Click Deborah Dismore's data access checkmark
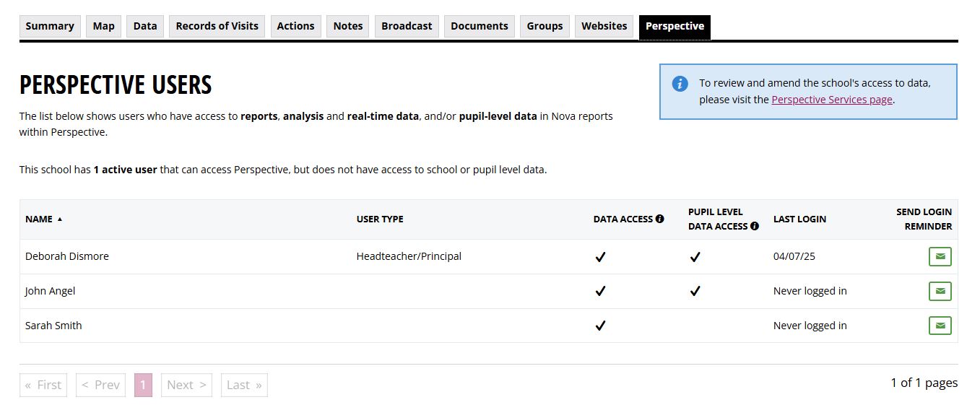Image resolution: width=980 pixels, height=405 pixels. pos(600,256)
